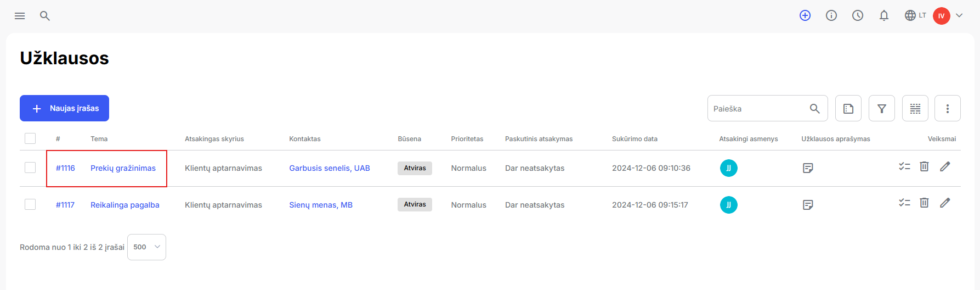Viewport: 980px width, 290px height.
Task: Open the hamburger main menu
Action: click(x=20, y=16)
